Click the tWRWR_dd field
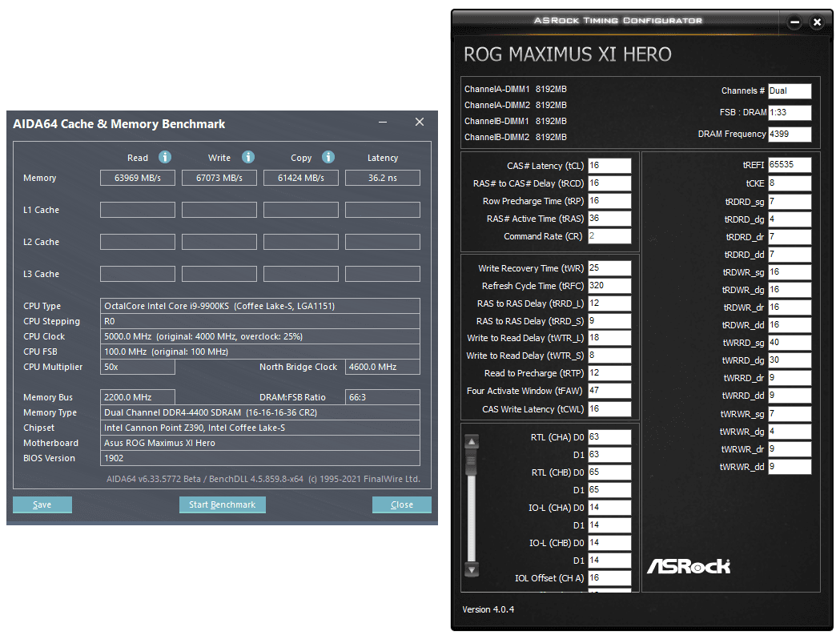Image resolution: width=840 pixels, height=639 pixels. 790,467
